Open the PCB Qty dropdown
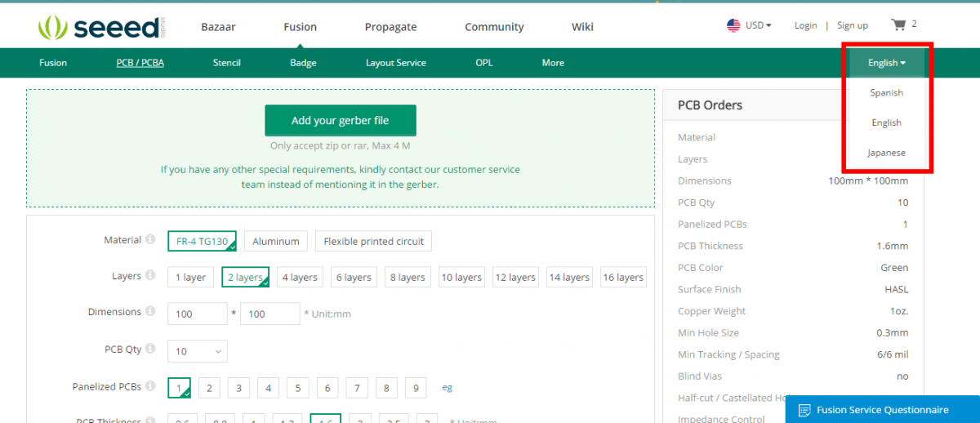 (197, 351)
